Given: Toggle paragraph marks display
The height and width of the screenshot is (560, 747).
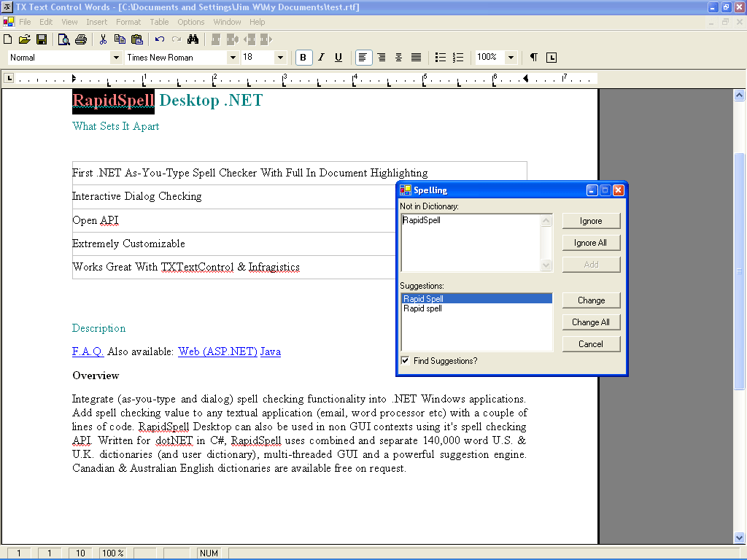Looking at the screenshot, I should point(535,57).
